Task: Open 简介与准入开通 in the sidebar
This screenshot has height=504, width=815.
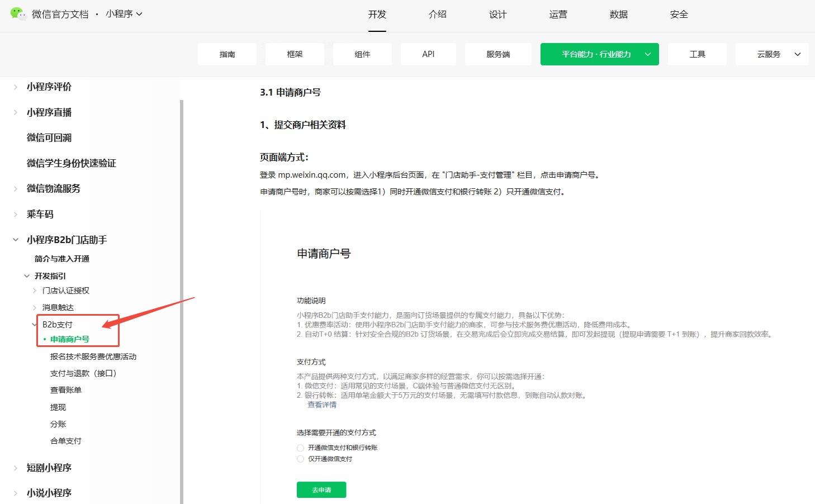Action: 62,259
